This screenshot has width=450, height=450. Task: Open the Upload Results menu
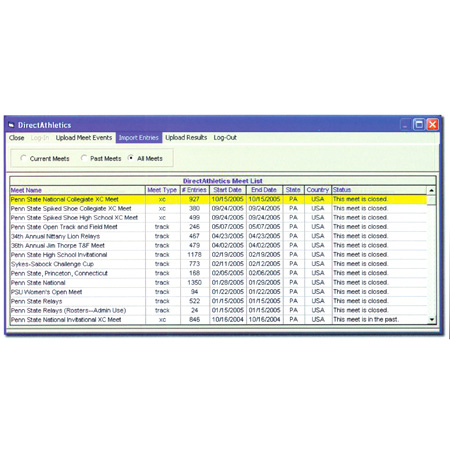click(x=186, y=138)
